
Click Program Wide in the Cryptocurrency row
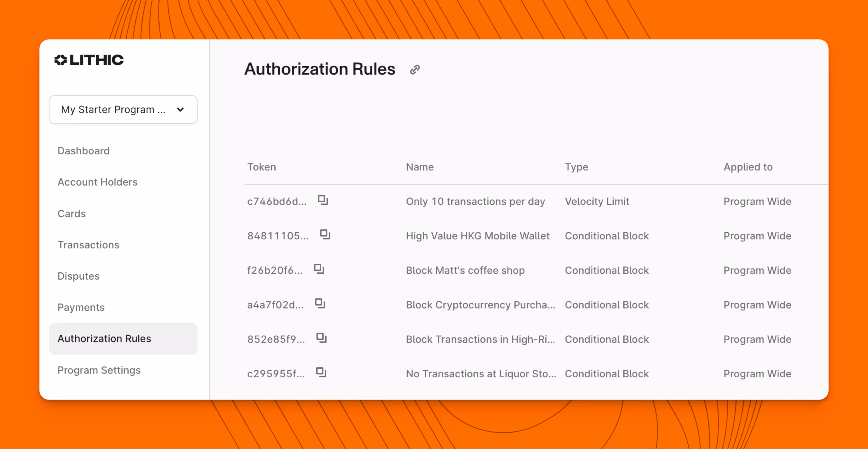coord(757,305)
